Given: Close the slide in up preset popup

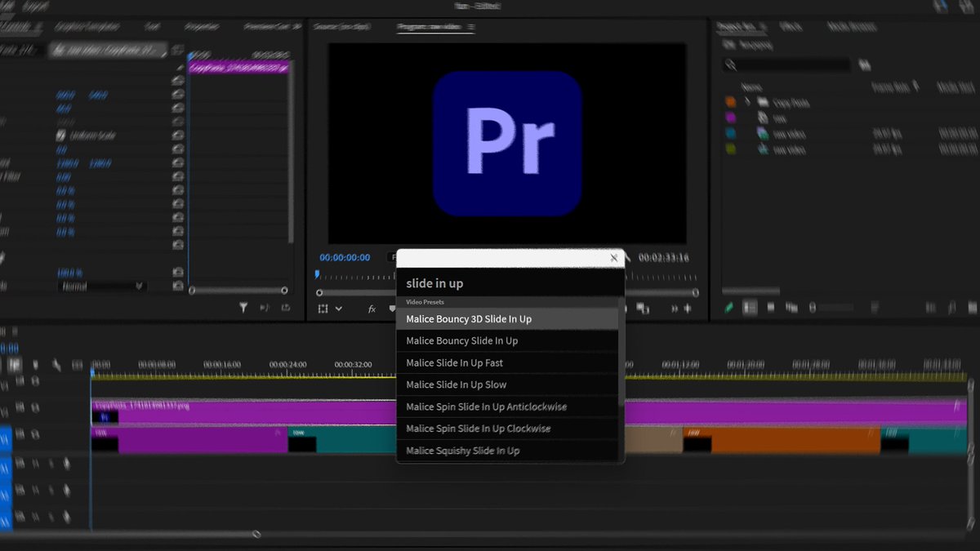Looking at the screenshot, I should click(613, 256).
